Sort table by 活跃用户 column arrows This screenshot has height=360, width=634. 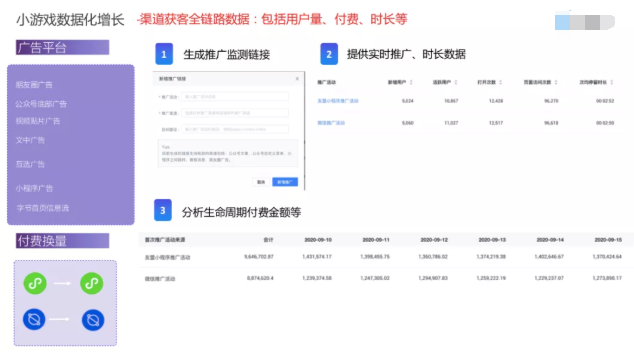tap(456, 82)
